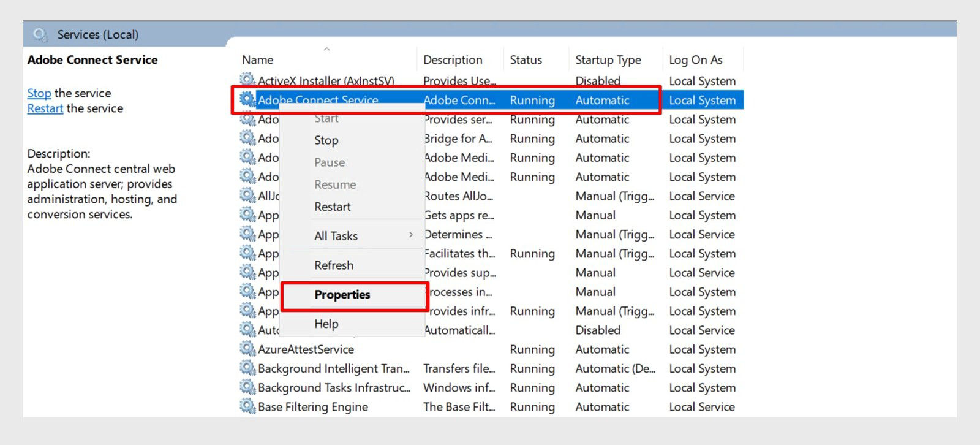Click 'Provides Use...' description cell

(459, 81)
